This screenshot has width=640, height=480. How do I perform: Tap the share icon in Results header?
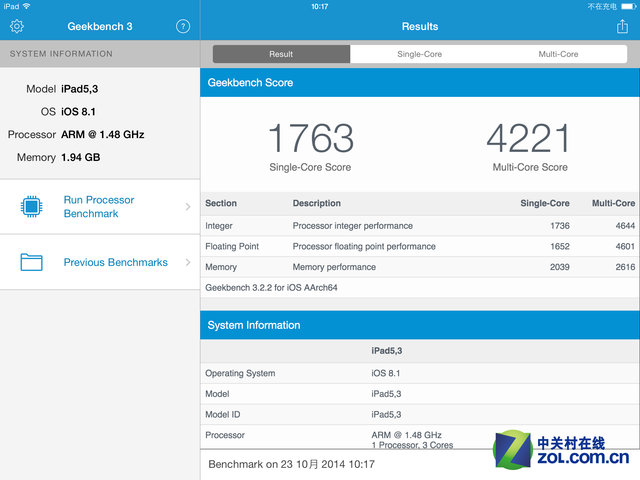point(622,27)
